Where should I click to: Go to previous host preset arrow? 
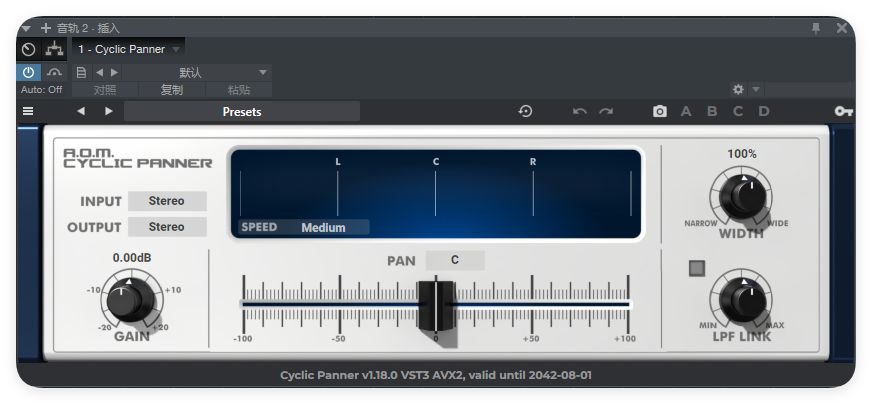(100, 72)
